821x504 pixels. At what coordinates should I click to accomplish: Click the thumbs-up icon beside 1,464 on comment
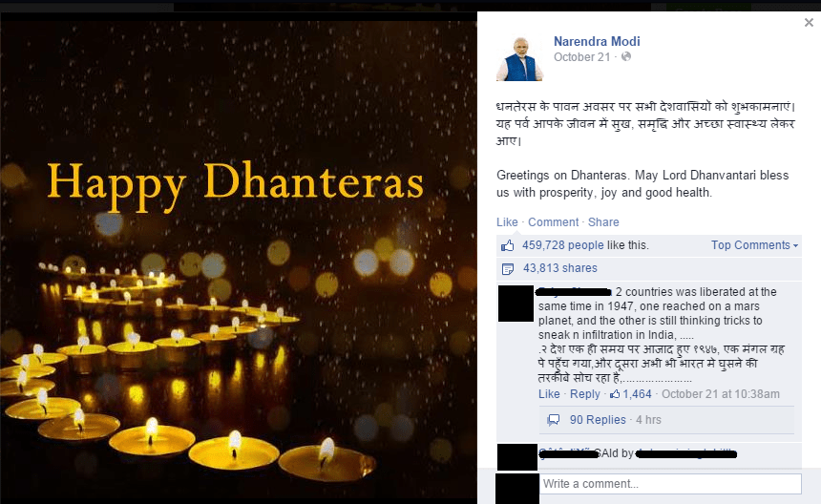pyautogui.click(x=615, y=394)
